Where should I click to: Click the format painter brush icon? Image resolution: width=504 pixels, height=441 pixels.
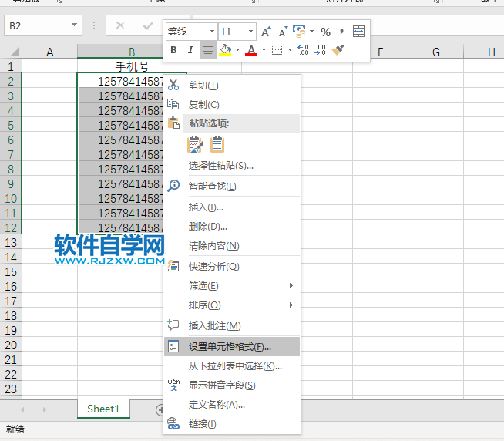pyautogui.click(x=338, y=50)
